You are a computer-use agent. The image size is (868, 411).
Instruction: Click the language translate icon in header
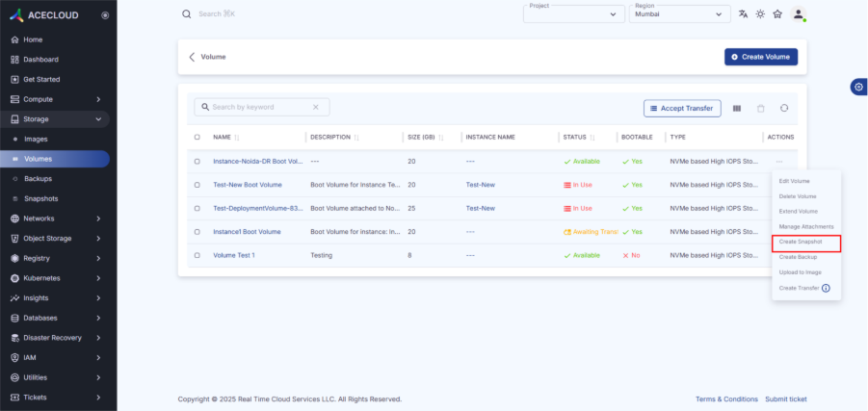[x=743, y=14]
